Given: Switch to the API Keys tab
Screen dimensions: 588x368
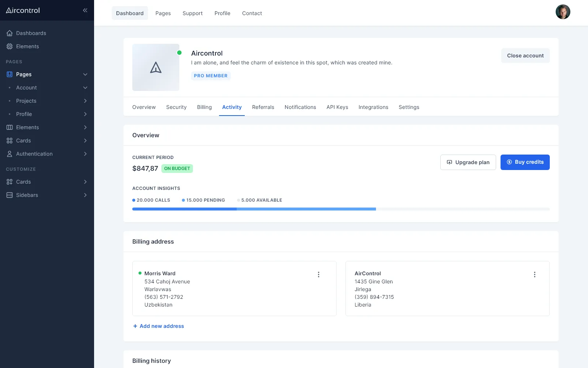Looking at the screenshot, I should pyautogui.click(x=337, y=107).
